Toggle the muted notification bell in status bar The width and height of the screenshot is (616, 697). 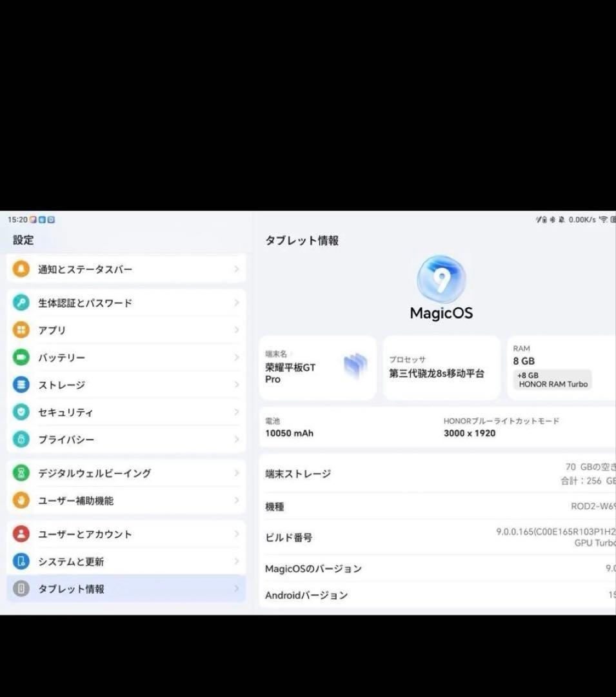562,219
